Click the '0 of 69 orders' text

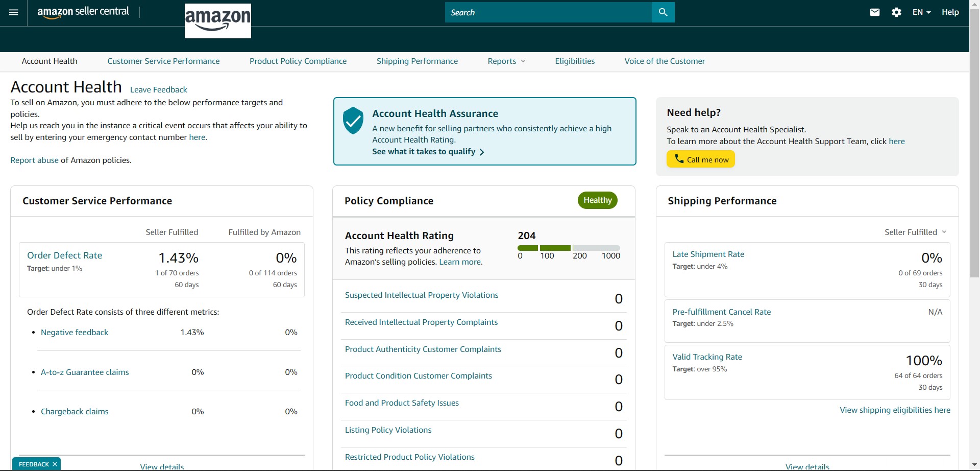click(920, 273)
